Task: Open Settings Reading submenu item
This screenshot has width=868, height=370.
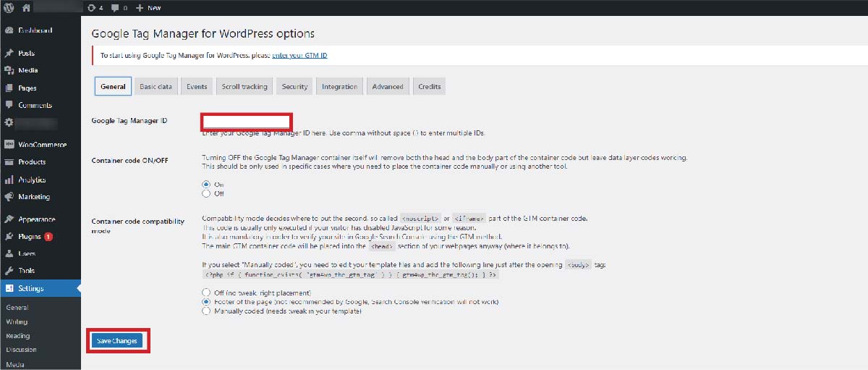Action: tap(17, 336)
